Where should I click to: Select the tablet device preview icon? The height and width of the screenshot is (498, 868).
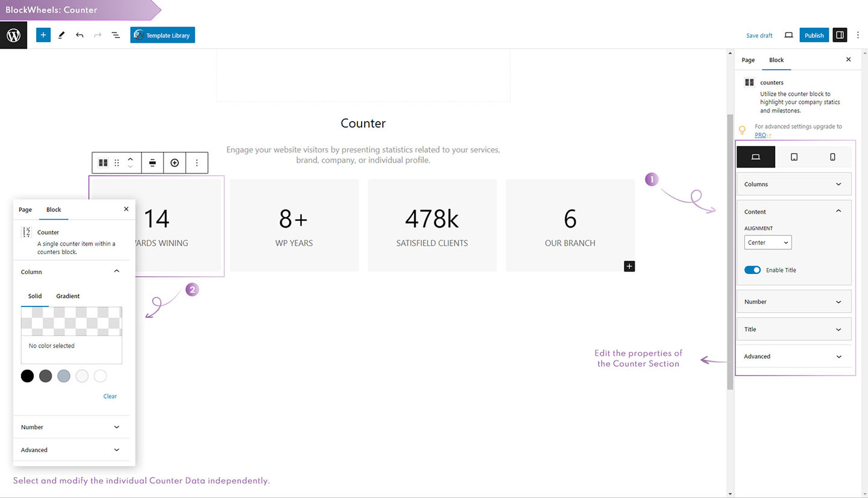coord(794,157)
